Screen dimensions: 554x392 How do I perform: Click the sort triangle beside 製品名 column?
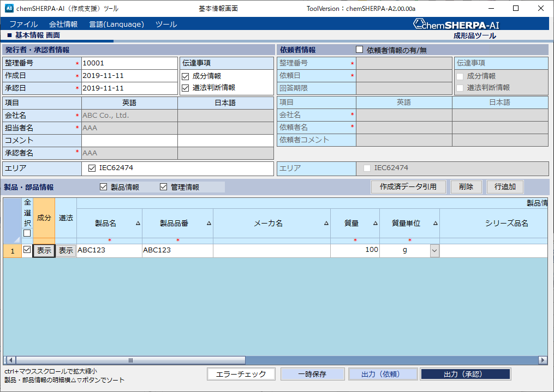pyautogui.click(x=138, y=224)
